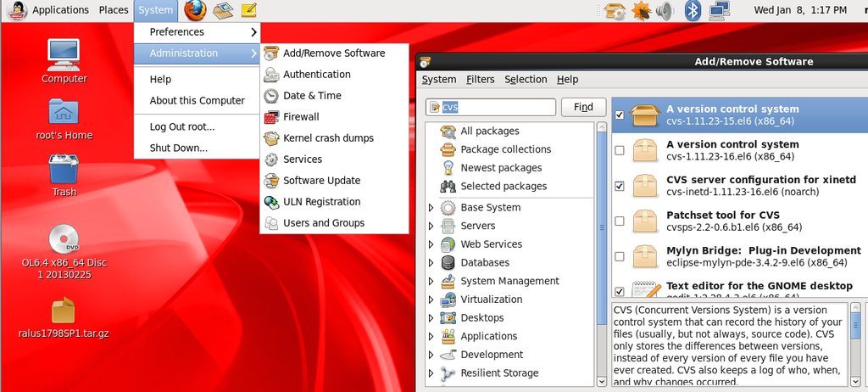Click the network connection icon in the panel

720,10
